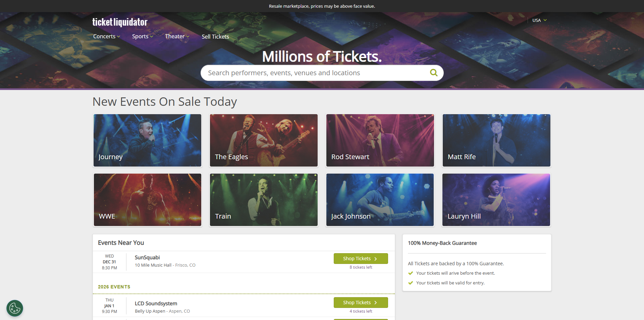The height and width of the screenshot is (320, 644).
Task: Click the 2026 EVENTS heading
Action: click(114, 287)
